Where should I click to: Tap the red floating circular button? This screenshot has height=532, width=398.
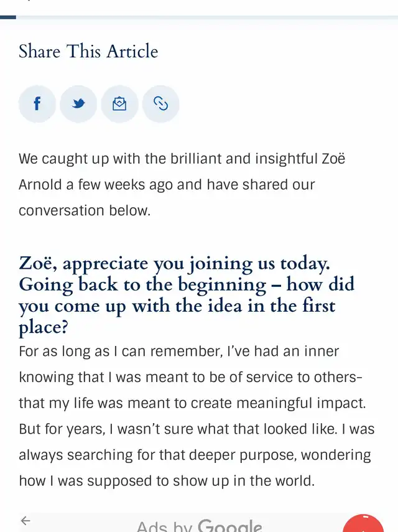point(363,523)
